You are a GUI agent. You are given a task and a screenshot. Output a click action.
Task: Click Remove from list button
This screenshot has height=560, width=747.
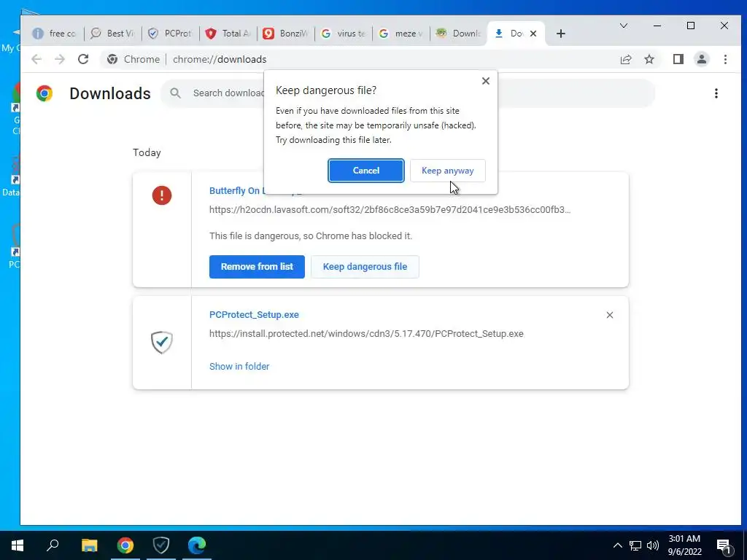[x=257, y=267]
